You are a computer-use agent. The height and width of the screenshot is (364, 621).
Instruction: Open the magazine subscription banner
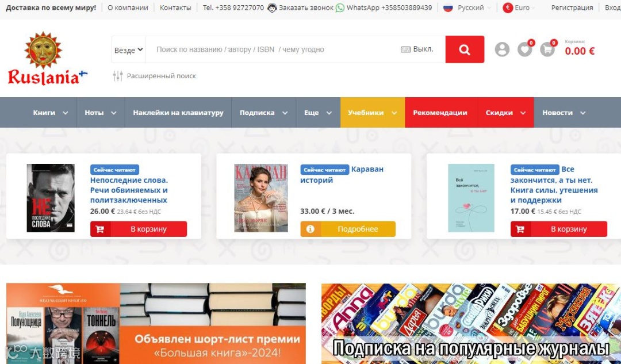pos(471,324)
